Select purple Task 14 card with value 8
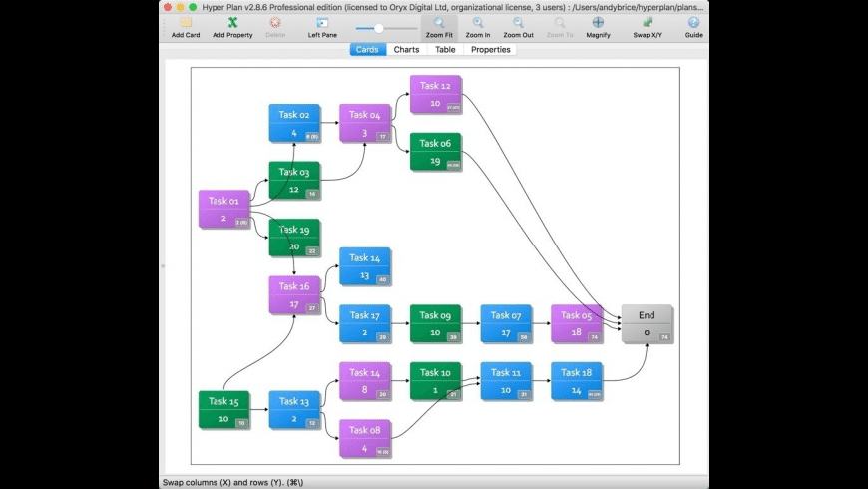The image size is (868, 489). coord(365,381)
